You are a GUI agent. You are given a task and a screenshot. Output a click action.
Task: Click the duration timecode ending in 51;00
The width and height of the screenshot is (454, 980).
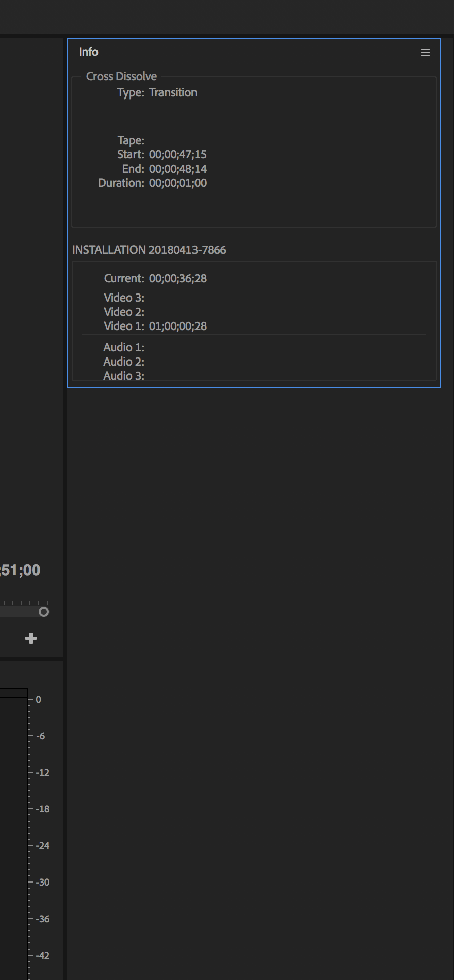point(20,570)
